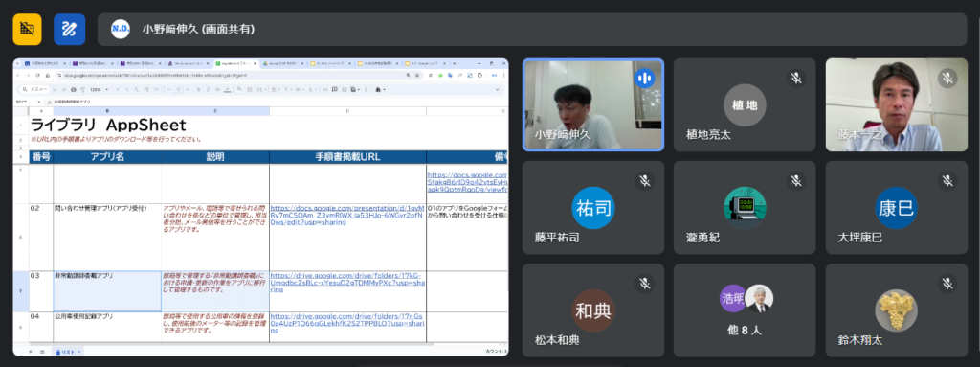Toggle bold formatting in Sheets toolbar
Viewport: 980px width, 367px height.
point(198,89)
